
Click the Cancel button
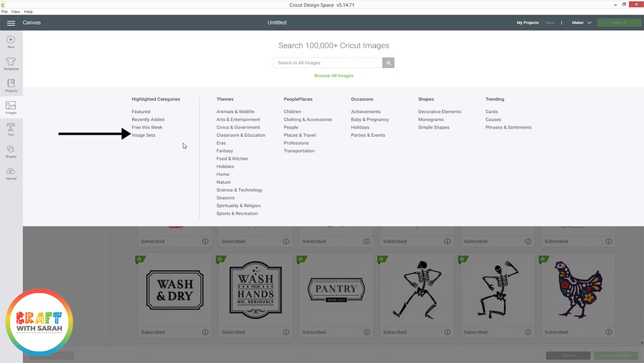pos(568,355)
